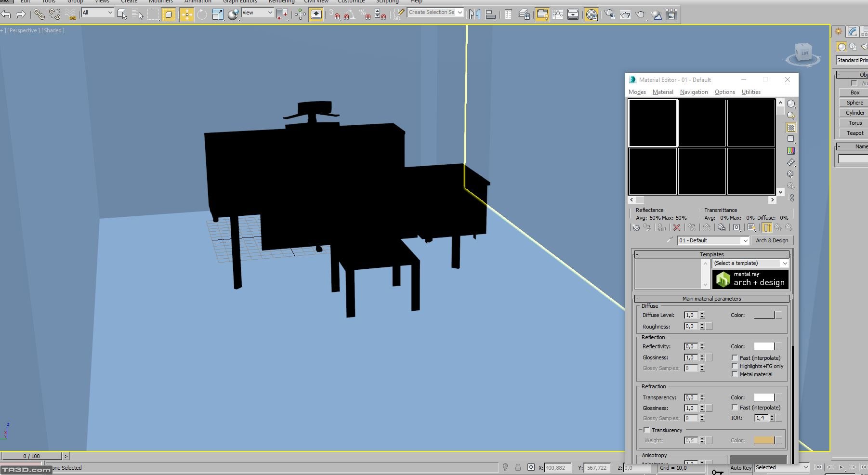Click the Align tool icon
The height and width of the screenshot is (475, 868).
point(490,15)
